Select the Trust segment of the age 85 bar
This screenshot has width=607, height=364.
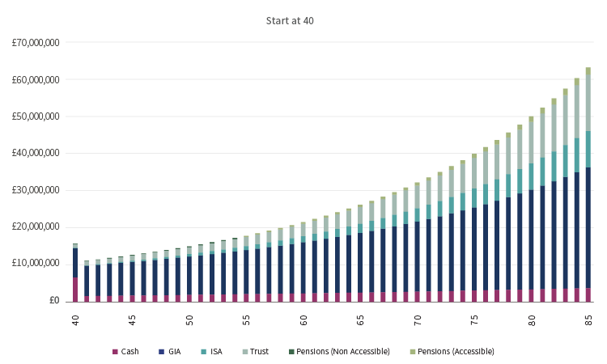[x=588, y=104]
